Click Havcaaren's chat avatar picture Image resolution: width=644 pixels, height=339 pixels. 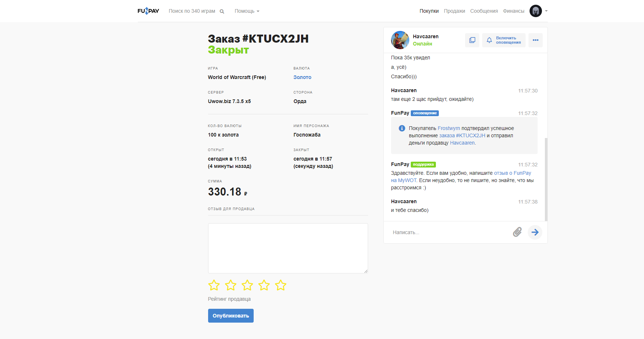400,40
